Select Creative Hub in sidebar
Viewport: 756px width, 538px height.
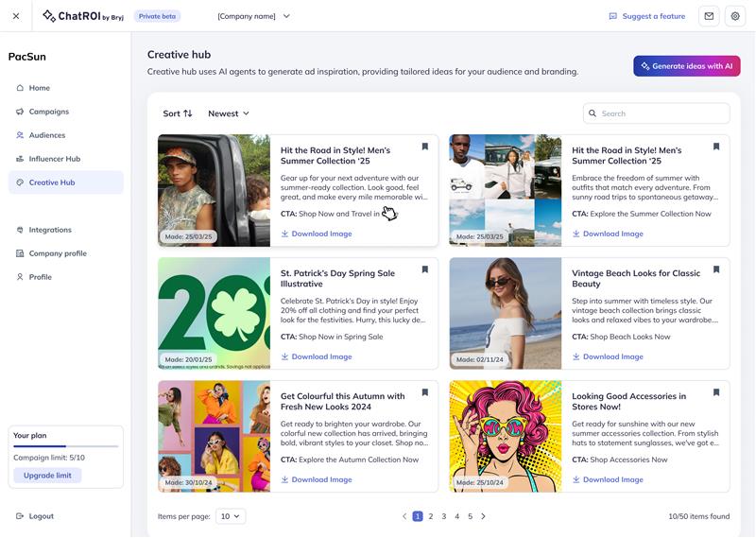pyautogui.click(x=66, y=182)
